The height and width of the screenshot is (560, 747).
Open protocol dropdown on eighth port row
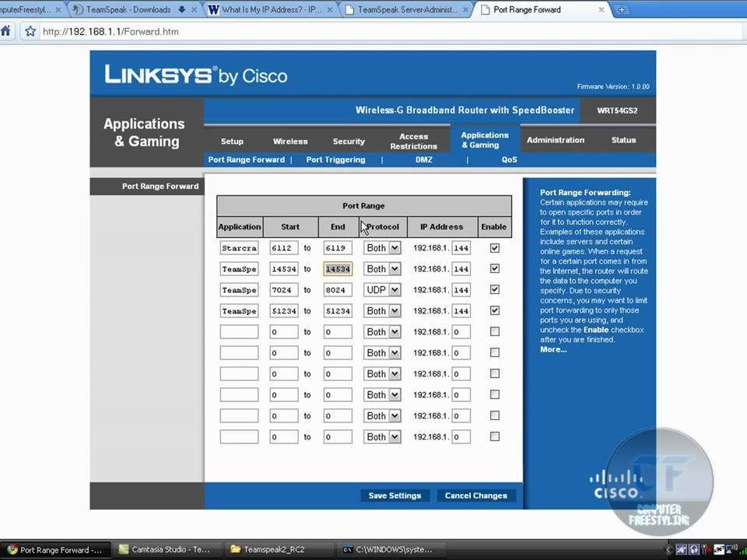(382, 394)
